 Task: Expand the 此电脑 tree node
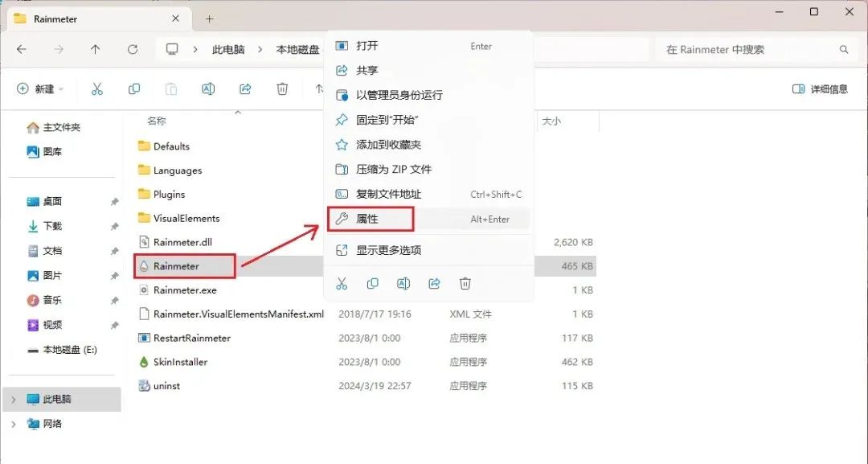pyautogui.click(x=14, y=399)
